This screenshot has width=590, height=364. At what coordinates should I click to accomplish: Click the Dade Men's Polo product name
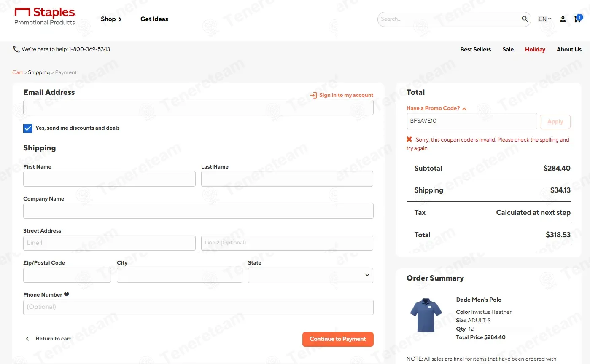pos(479,300)
